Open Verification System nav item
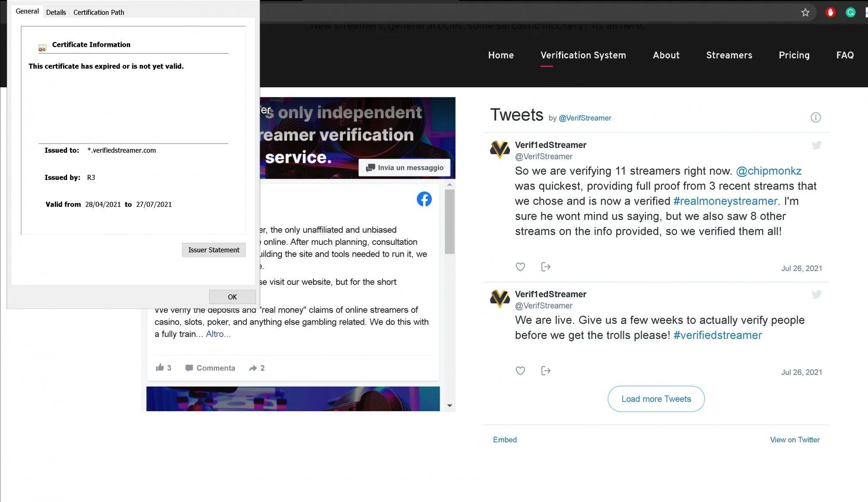 583,55
